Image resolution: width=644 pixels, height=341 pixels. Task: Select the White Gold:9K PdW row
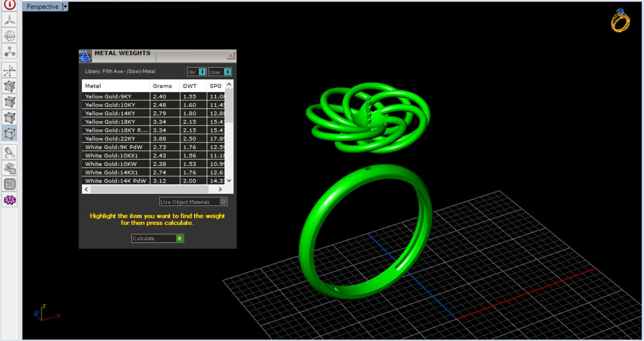(x=154, y=147)
